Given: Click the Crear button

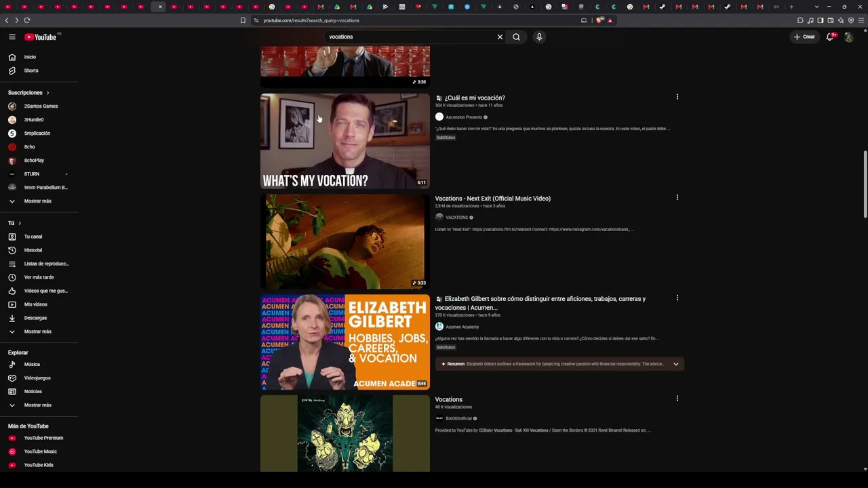Looking at the screenshot, I should (804, 37).
